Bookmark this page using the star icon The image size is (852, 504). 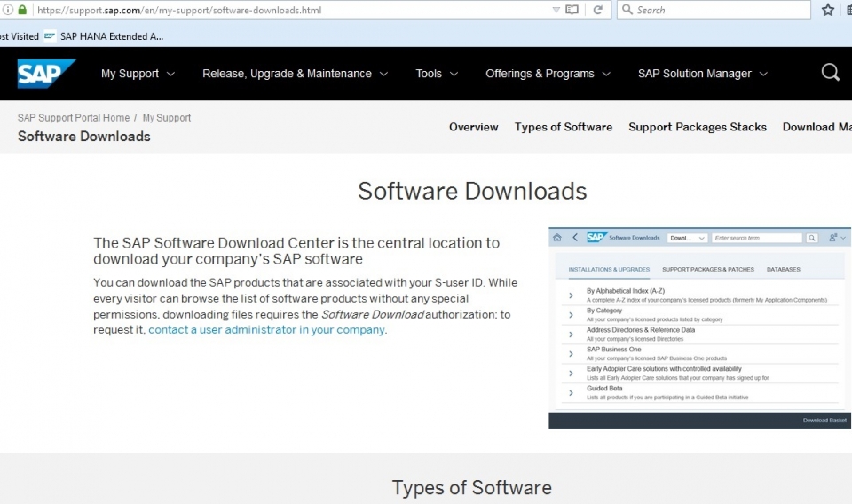pos(828,10)
